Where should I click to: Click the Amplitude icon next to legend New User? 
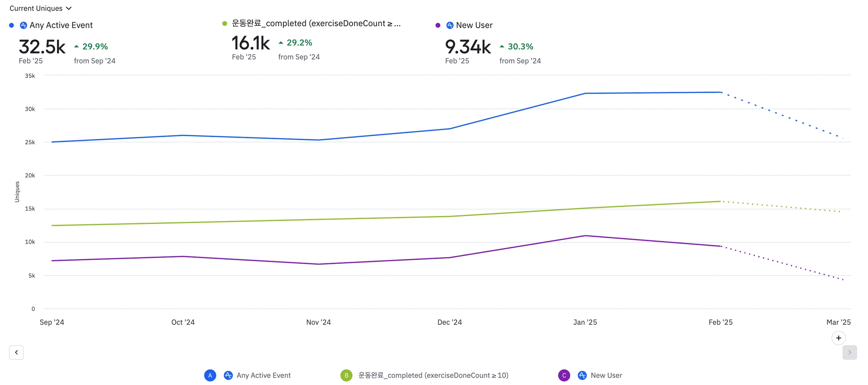coord(582,375)
